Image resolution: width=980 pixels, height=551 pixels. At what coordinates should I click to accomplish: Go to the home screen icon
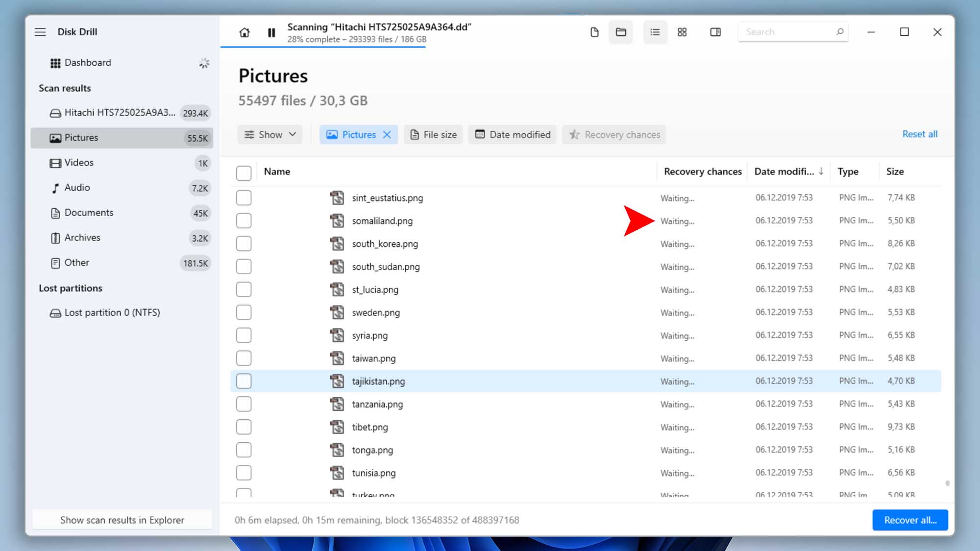tap(245, 32)
